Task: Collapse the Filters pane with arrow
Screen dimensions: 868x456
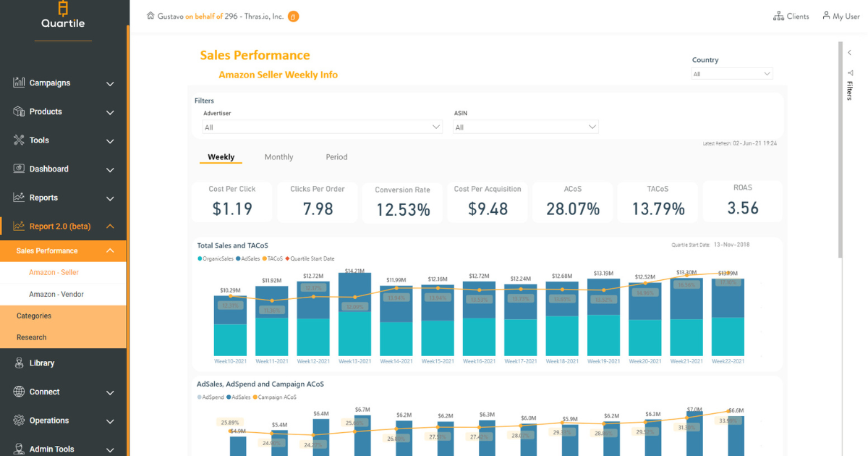Action: tap(850, 53)
